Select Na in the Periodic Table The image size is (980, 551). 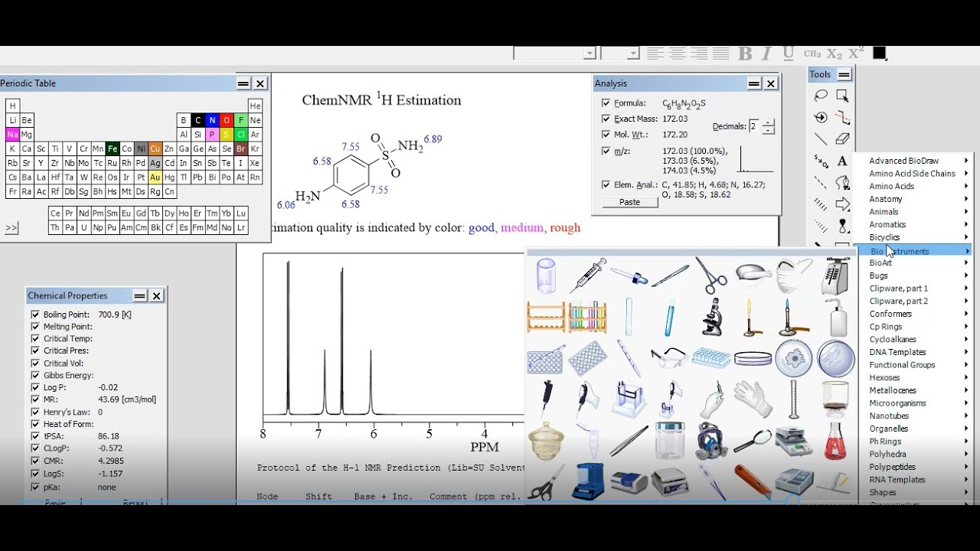12,135
